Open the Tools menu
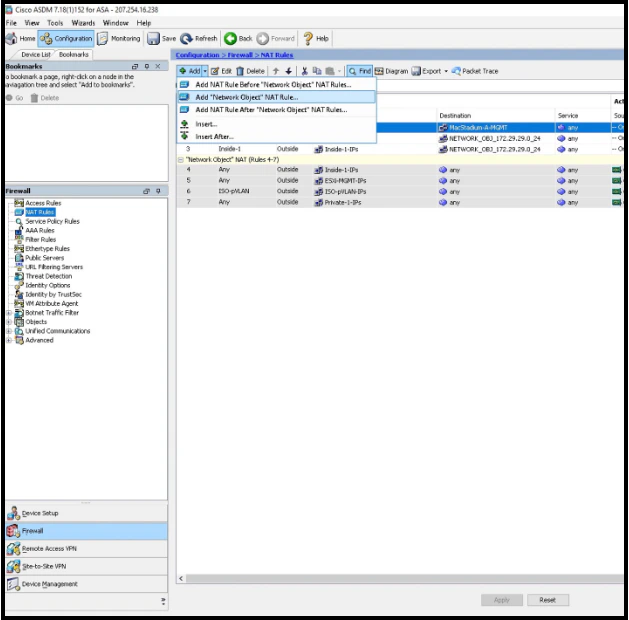The image size is (629, 620). click(x=55, y=23)
